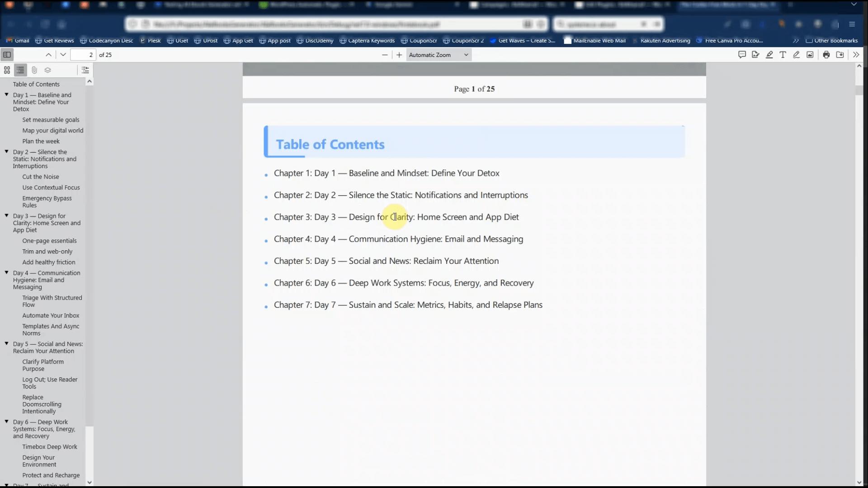
Task: Show the thumbnails view in sidebar
Action: [7, 70]
